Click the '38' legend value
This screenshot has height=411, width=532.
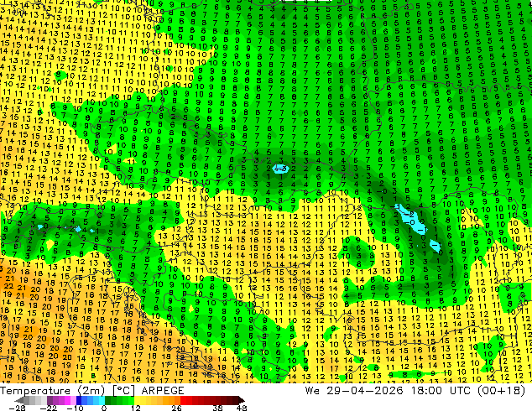click(x=218, y=408)
